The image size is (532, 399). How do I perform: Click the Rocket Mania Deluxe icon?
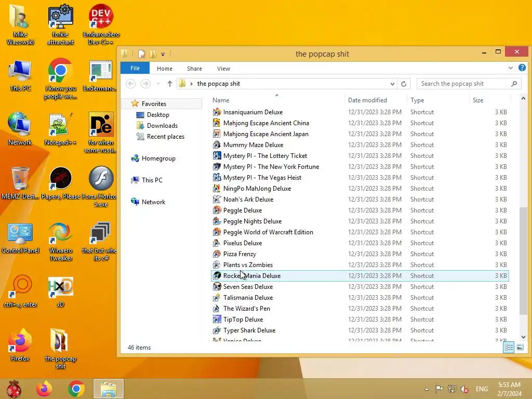click(217, 275)
